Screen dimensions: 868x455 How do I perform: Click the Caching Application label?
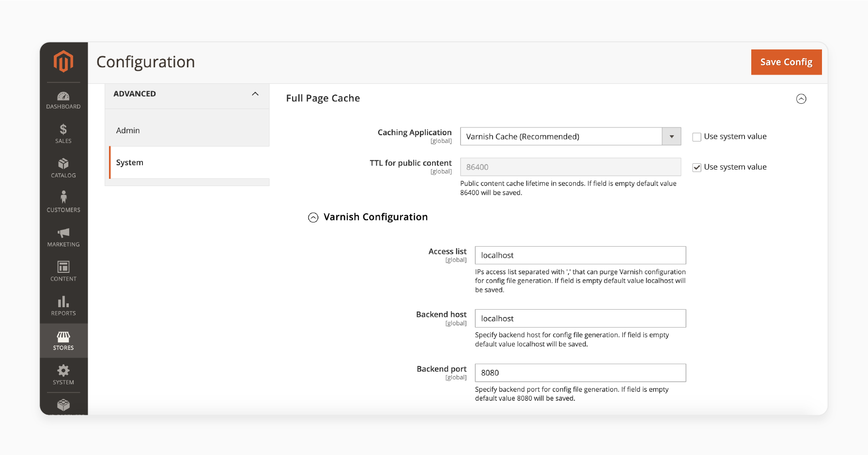[415, 132]
